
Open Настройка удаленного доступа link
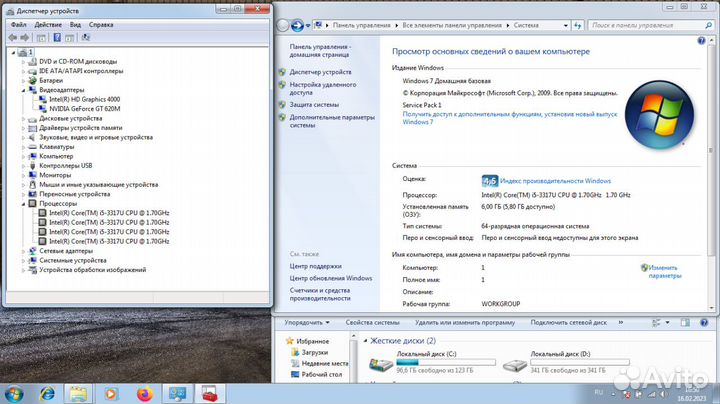tap(322, 89)
